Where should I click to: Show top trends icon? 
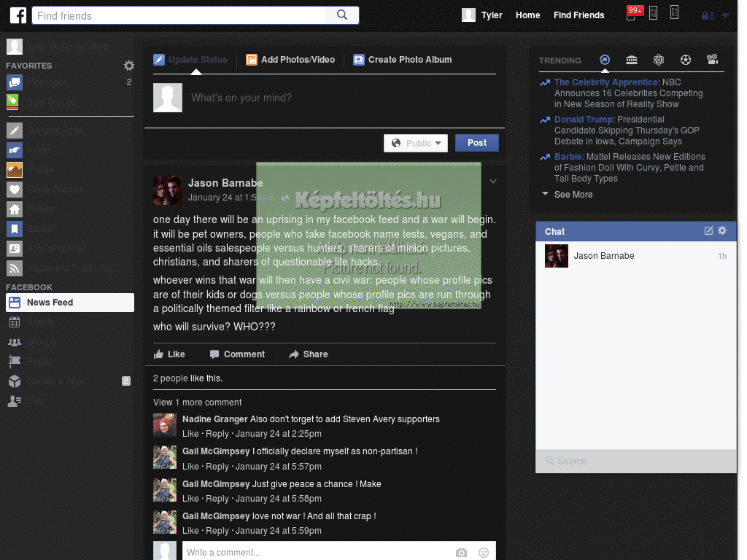click(605, 60)
